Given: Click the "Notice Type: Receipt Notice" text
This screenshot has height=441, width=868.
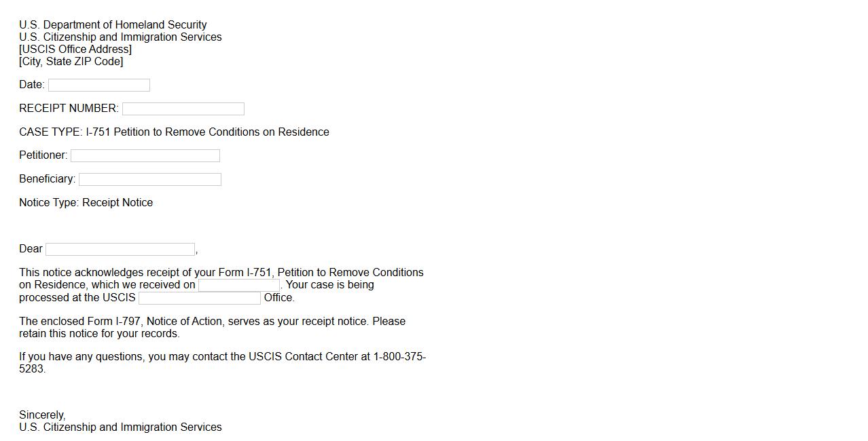Looking at the screenshot, I should pos(86,203).
